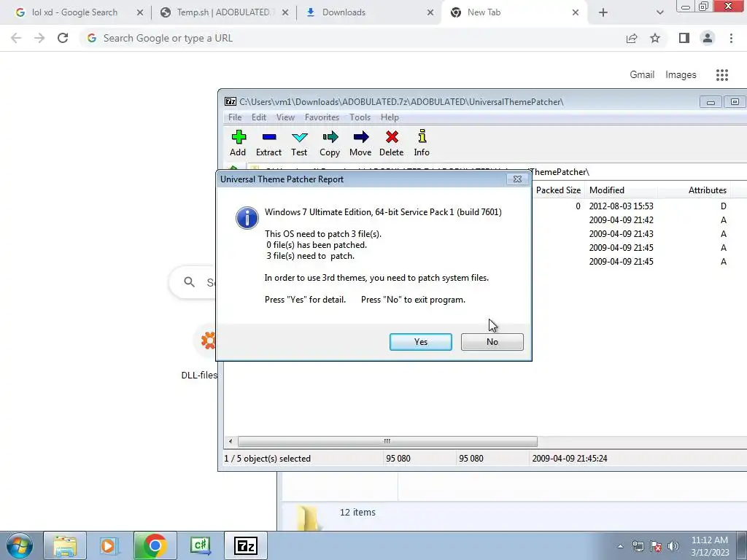Show hidden system tray icons arrow
This screenshot has width=747, height=560.
[620, 546]
